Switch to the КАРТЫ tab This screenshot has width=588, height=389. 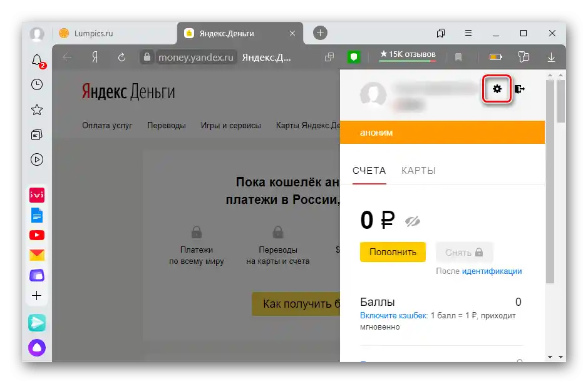point(418,171)
